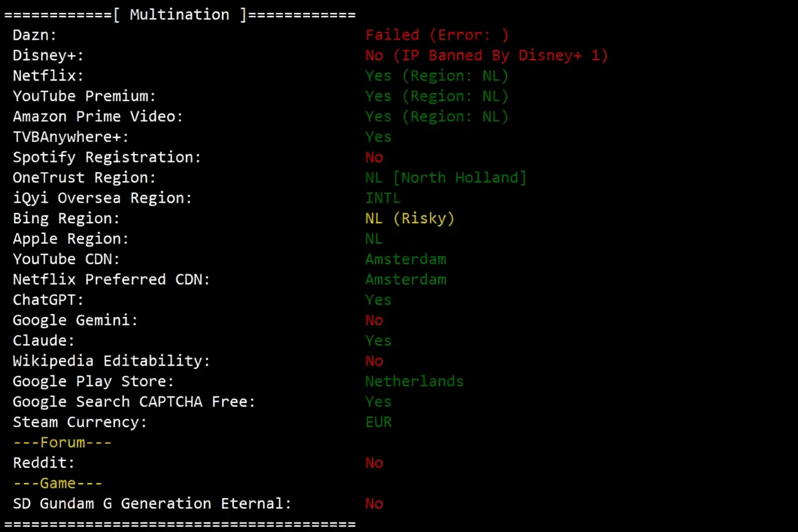
Task: Click the Multination header title
Action: tap(180, 15)
